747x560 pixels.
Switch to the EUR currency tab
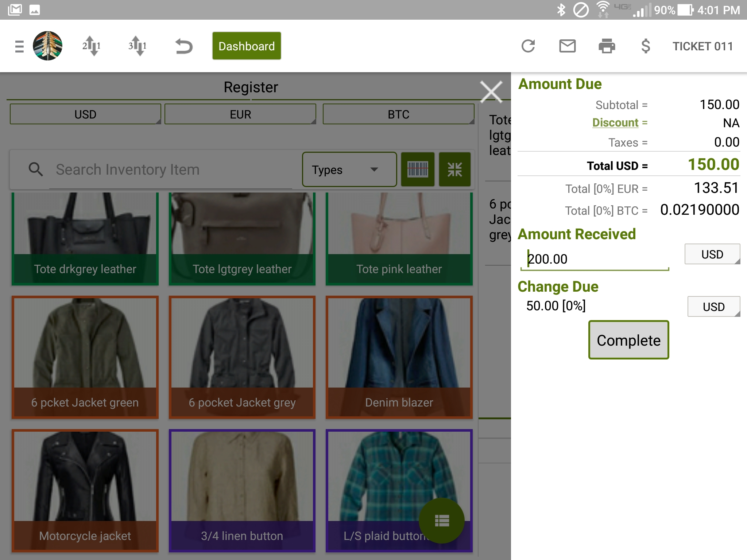pyautogui.click(x=240, y=114)
